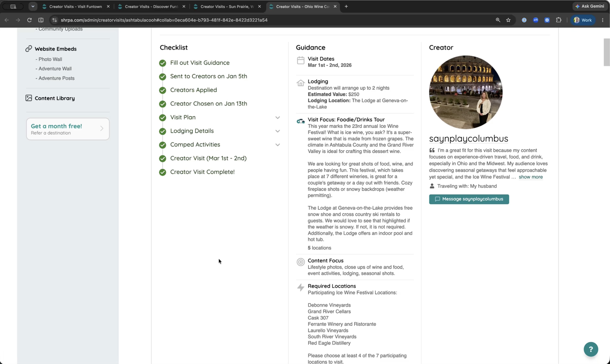Click the Content Focus target icon
Image resolution: width=610 pixels, height=364 pixels.
coord(301,262)
